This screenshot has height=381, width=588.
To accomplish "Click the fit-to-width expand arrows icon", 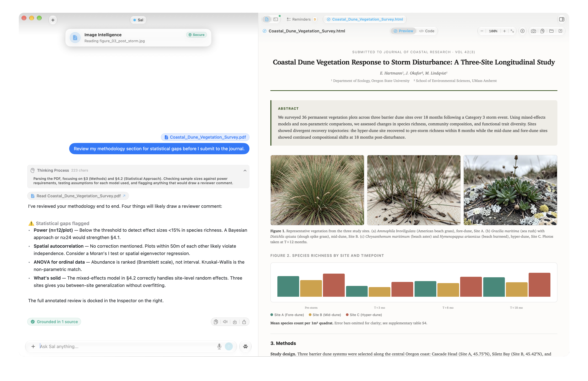I will [x=512, y=31].
